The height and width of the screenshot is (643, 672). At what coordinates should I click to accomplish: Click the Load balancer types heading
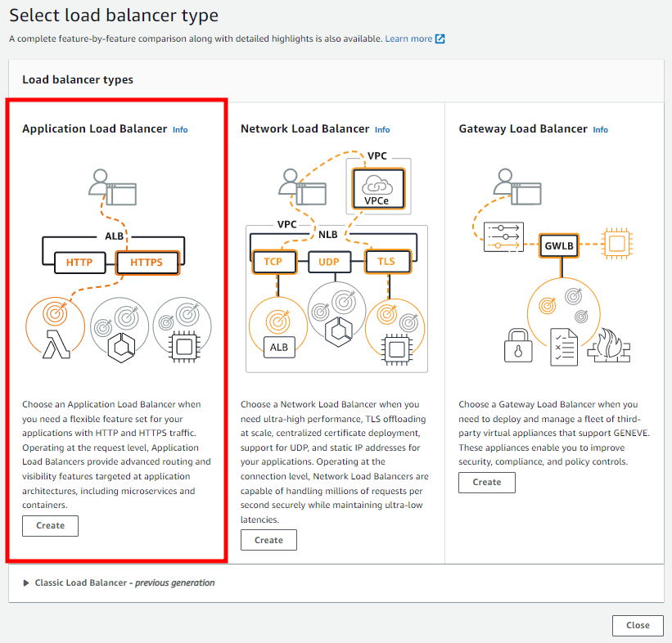tap(78, 79)
